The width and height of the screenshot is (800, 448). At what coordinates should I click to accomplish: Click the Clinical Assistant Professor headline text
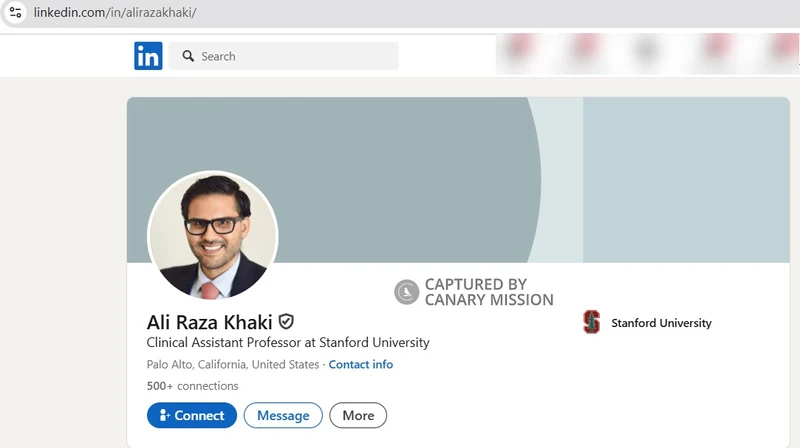pos(288,342)
